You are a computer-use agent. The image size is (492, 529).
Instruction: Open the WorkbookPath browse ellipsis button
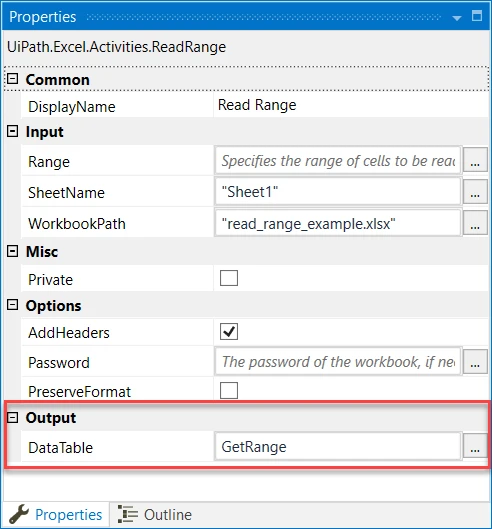(475, 223)
